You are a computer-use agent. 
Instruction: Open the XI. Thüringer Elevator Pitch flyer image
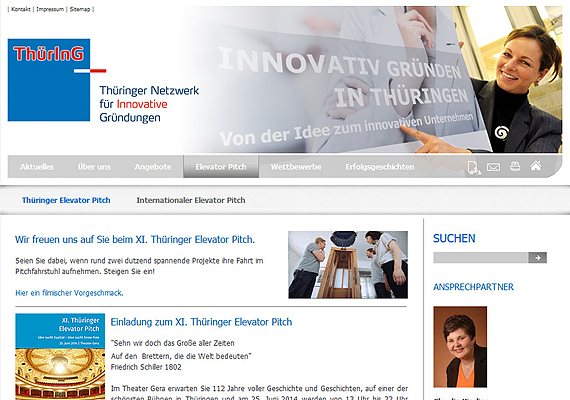point(60,357)
